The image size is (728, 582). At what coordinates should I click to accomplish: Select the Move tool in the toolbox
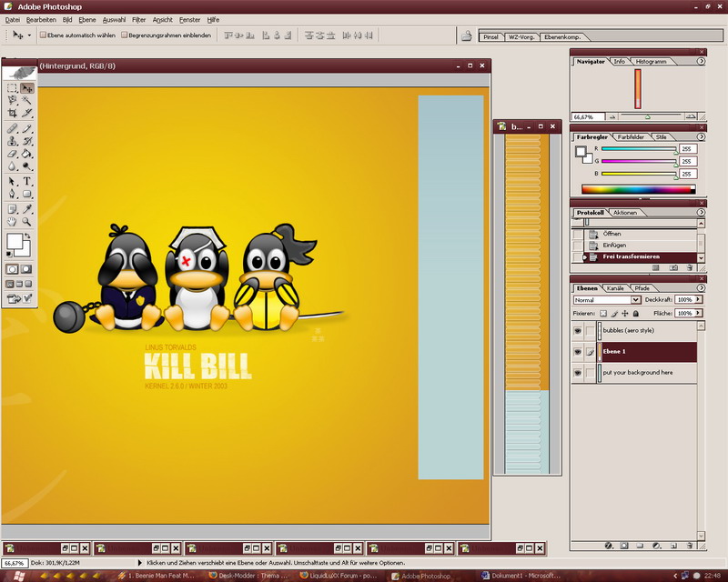click(x=27, y=87)
